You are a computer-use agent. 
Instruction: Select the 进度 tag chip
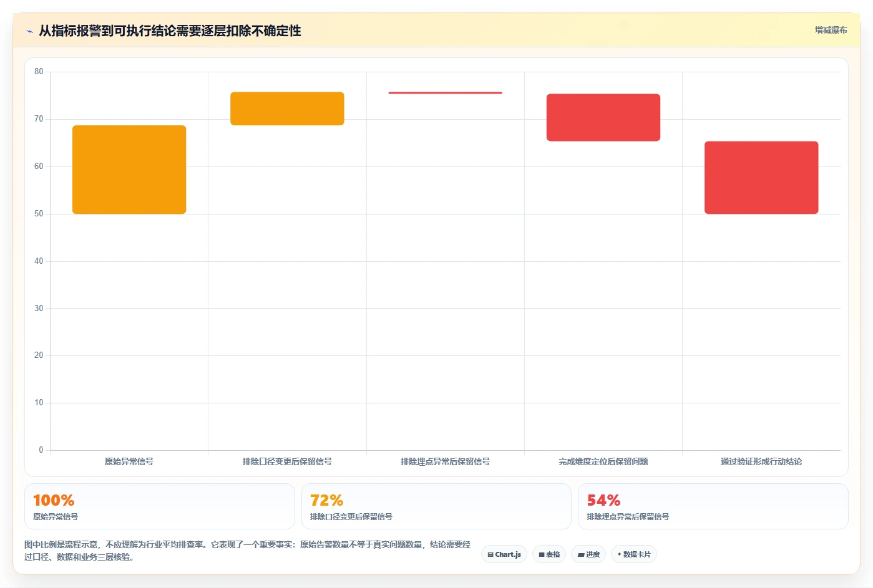coord(588,554)
